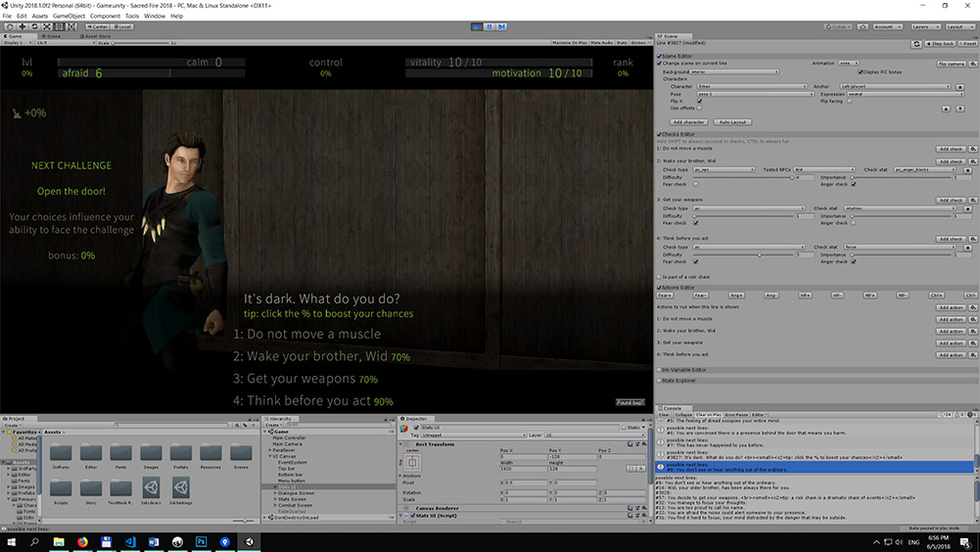Open the Layers dropdown in top toolbar
Screen dimensions: 980x552
(925, 26)
